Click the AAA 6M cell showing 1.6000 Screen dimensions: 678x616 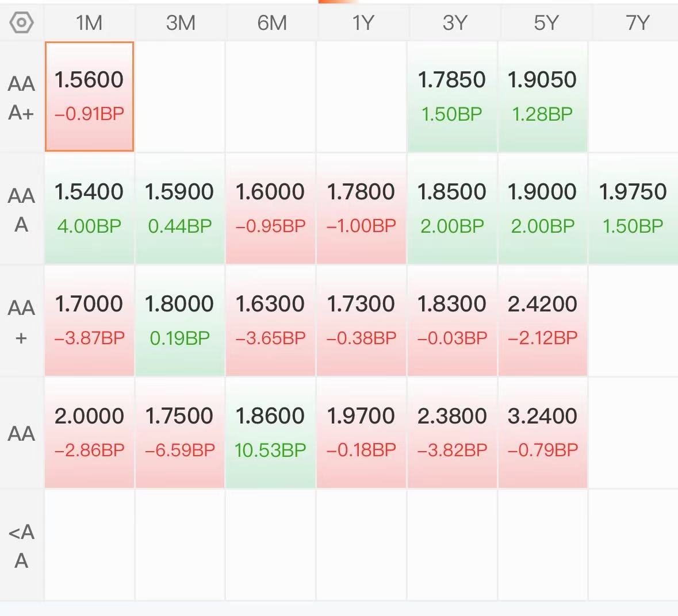(x=271, y=209)
